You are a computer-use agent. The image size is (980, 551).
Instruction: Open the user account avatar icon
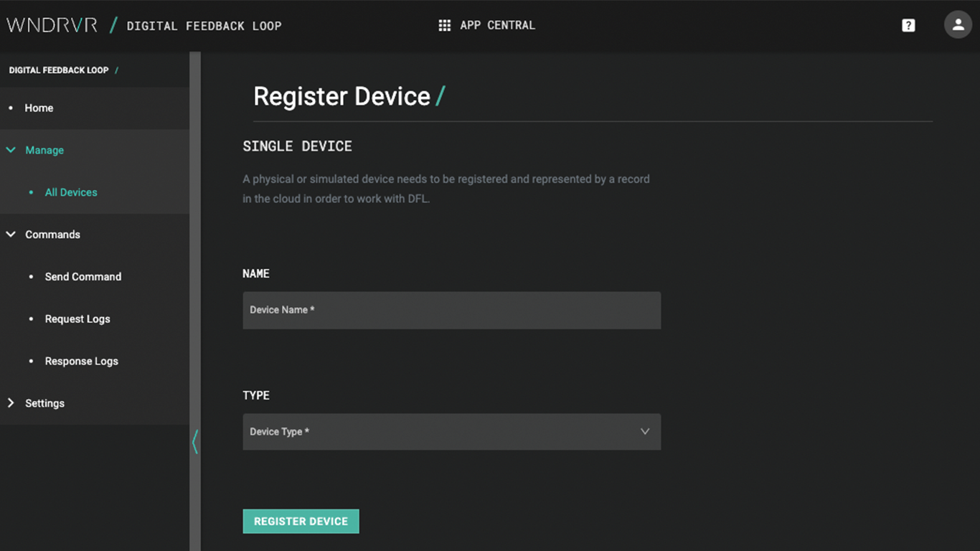(958, 24)
